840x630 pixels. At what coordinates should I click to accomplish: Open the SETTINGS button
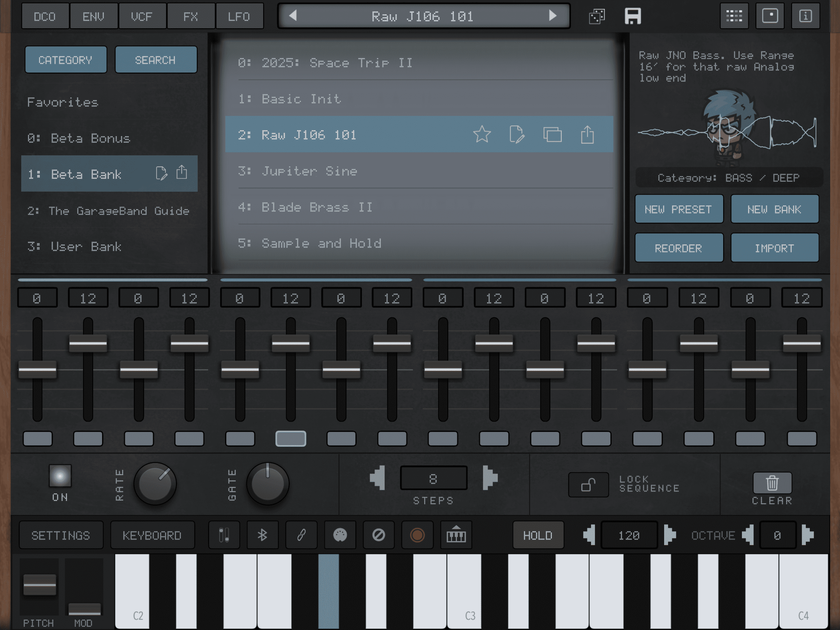(61, 535)
